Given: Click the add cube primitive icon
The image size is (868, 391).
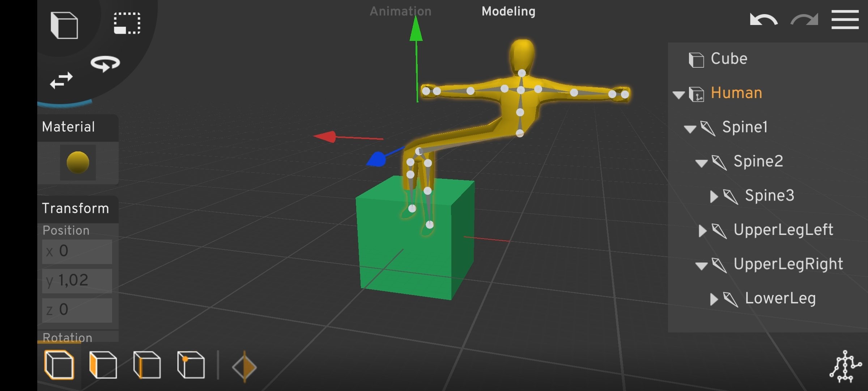Looking at the screenshot, I should 64,25.
